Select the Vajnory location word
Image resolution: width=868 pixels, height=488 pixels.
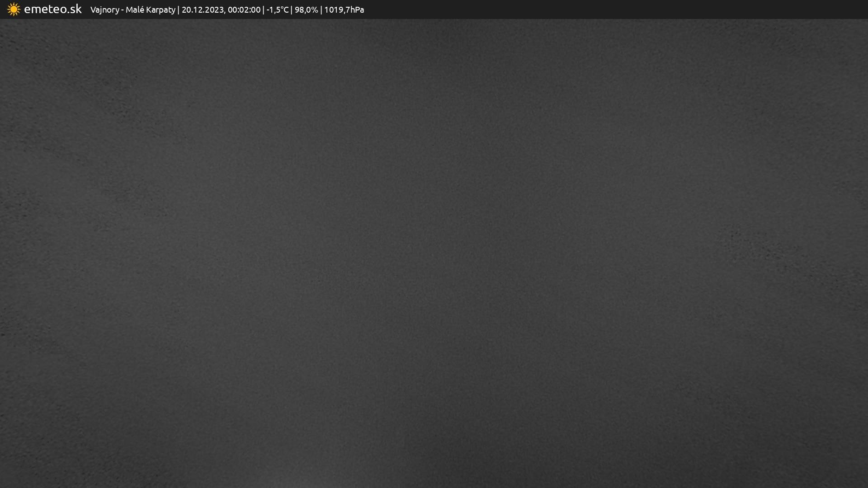click(104, 10)
